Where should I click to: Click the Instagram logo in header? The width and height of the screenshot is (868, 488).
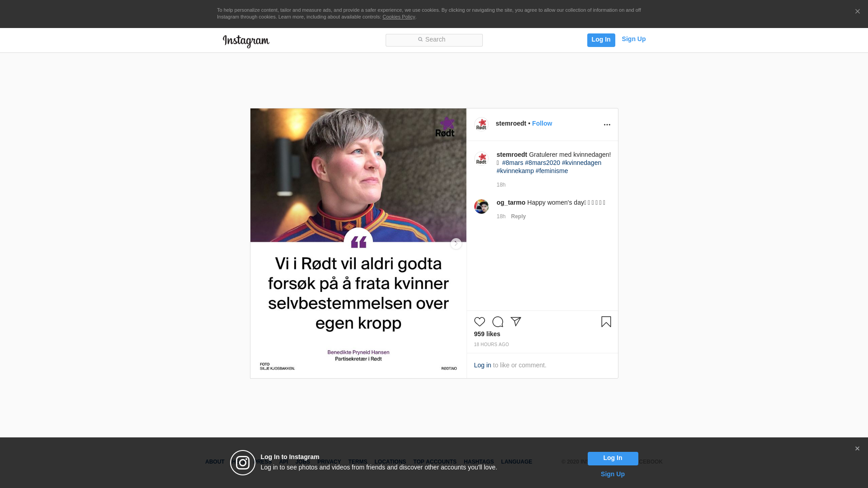246,41
